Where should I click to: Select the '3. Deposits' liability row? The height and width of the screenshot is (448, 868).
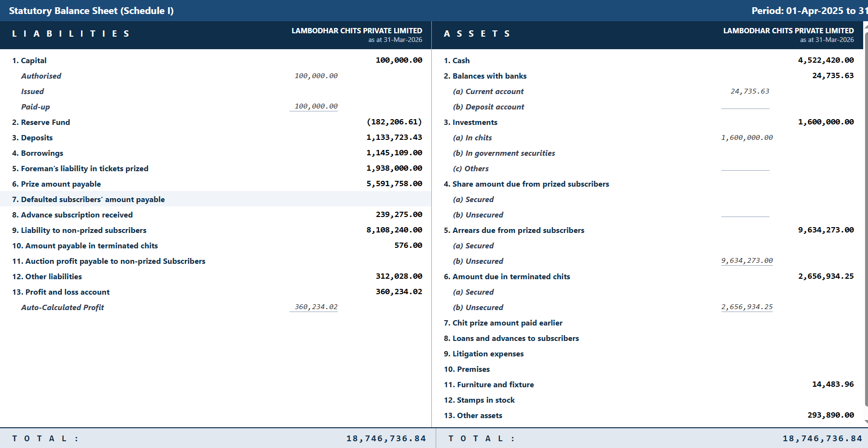(x=216, y=137)
